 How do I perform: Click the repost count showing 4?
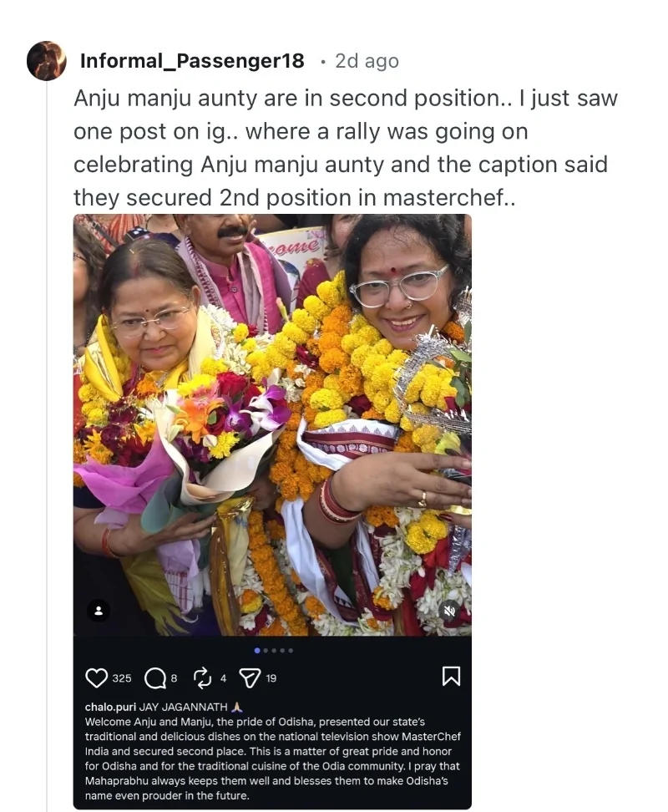(223, 678)
